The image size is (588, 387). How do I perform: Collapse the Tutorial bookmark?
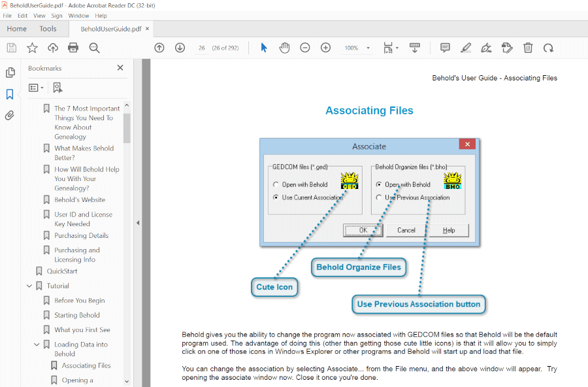tap(29, 286)
